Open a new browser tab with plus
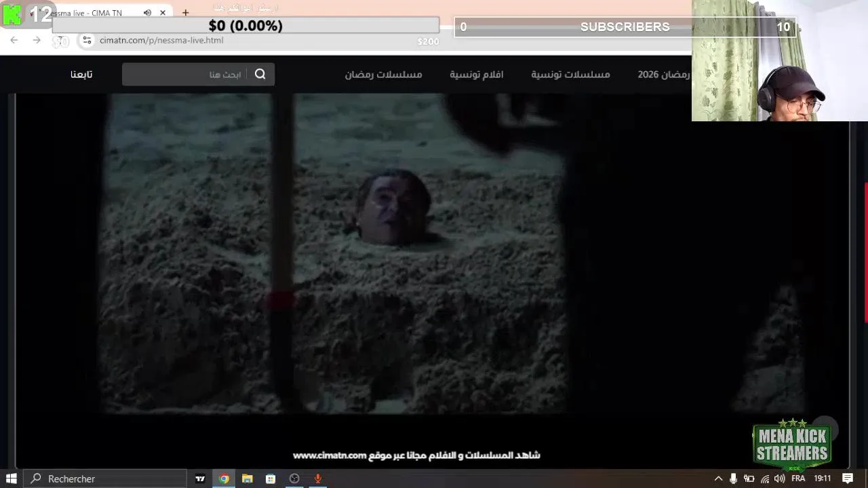The height and width of the screenshot is (488, 868). point(185,13)
